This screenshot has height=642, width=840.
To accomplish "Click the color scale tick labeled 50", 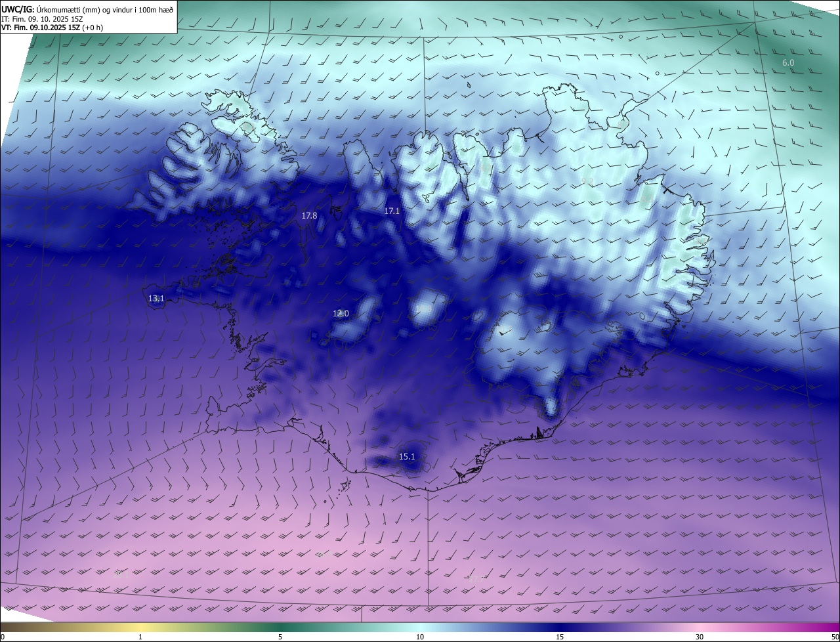I will pyautogui.click(x=835, y=637).
